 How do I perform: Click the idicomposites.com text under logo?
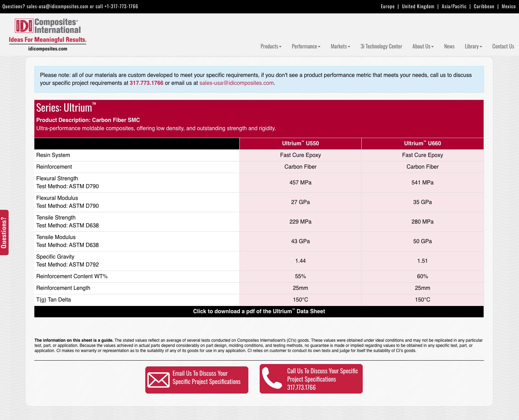click(48, 49)
